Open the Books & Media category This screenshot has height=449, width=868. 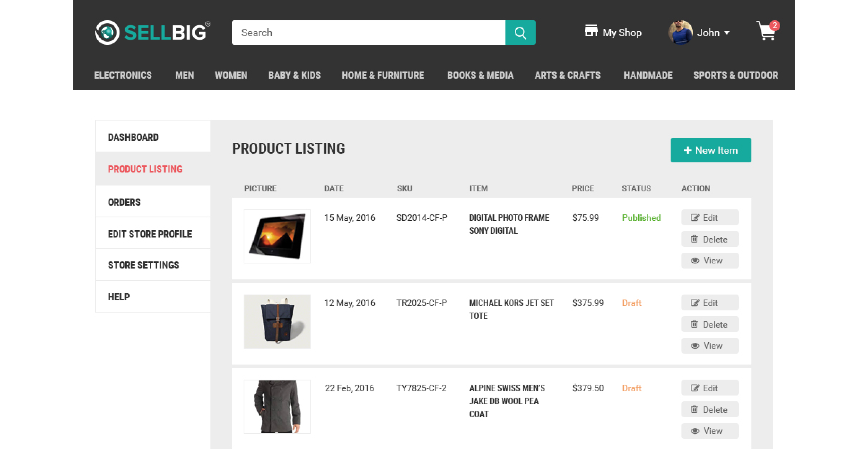tap(480, 75)
